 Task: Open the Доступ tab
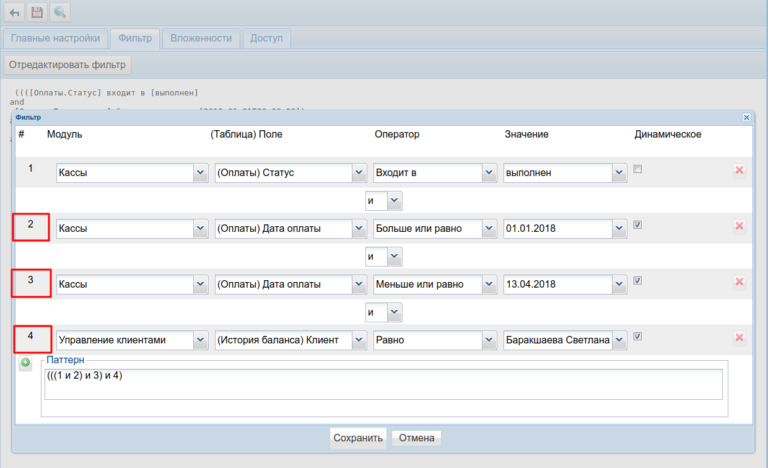tap(266, 39)
